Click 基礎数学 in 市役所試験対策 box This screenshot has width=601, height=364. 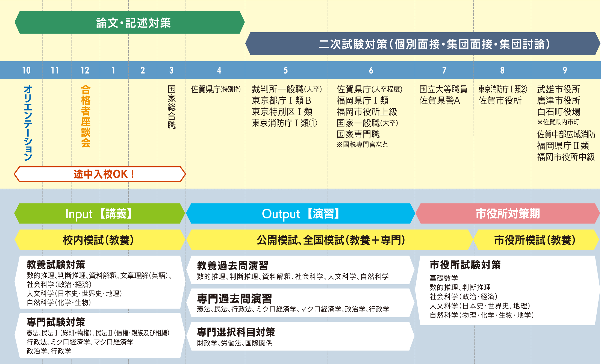[444, 278]
